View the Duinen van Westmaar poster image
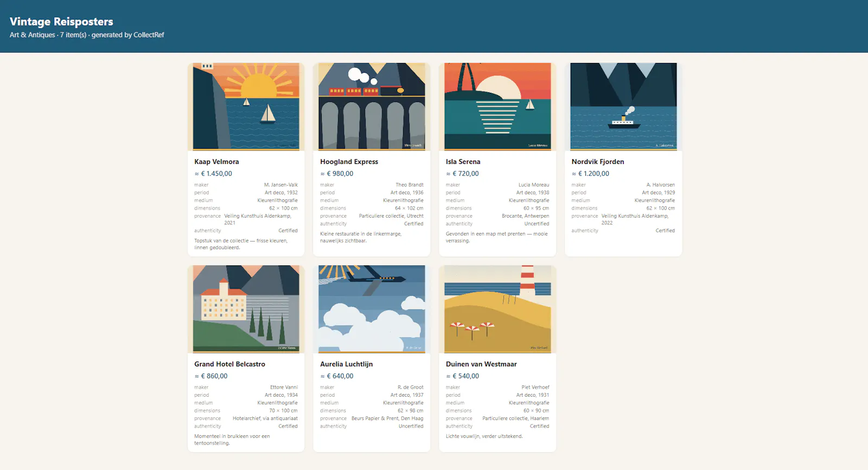This screenshot has width=868, height=470. tap(497, 309)
